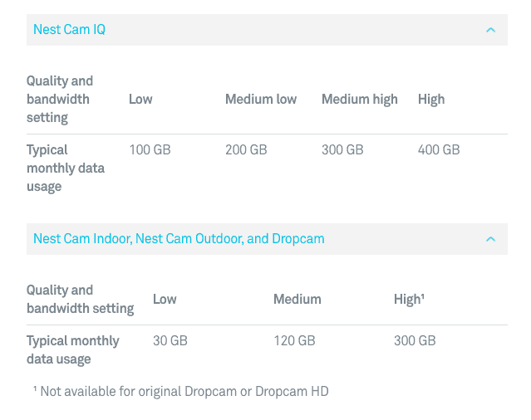Image resolution: width=531 pixels, height=420 pixels.
Task: Select the Medium high column header
Action: [359, 100]
